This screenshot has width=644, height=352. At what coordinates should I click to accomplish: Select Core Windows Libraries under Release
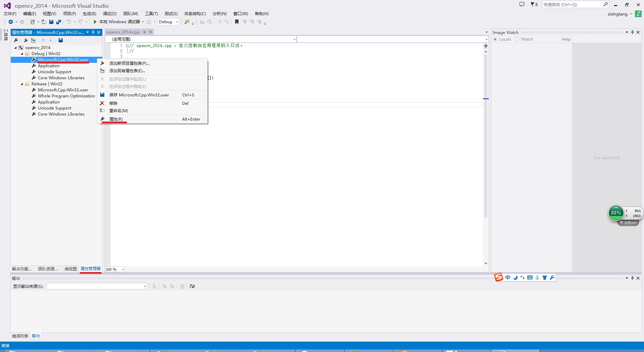(61, 114)
